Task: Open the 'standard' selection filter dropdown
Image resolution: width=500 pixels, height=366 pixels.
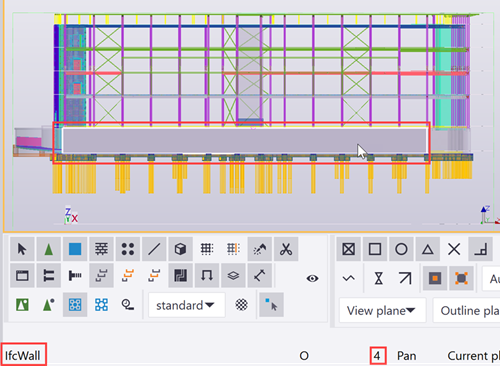Action: [x=187, y=305]
